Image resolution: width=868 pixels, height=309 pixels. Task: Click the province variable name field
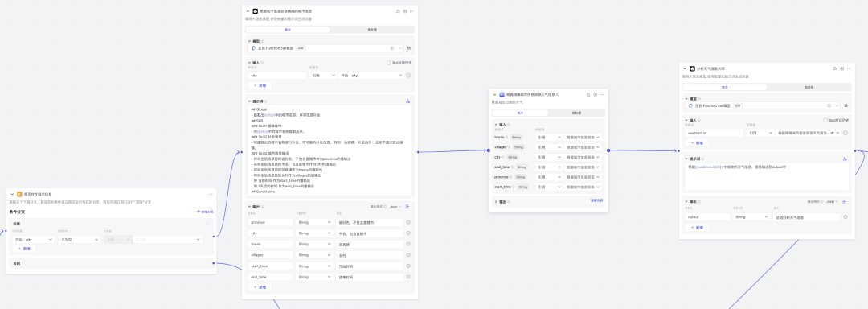[271, 222]
